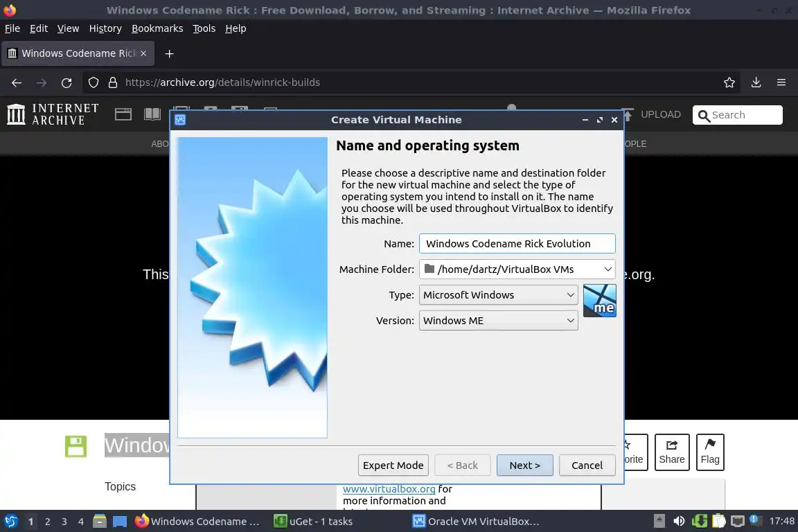
Task: Switch to Firefox Windows Codename taskbar entry
Action: 197,522
